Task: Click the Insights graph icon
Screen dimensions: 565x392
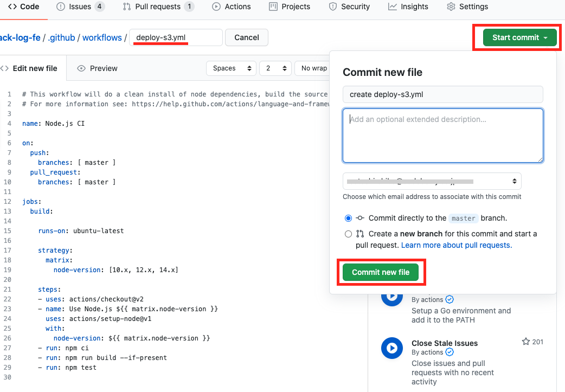Action: [393, 7]
